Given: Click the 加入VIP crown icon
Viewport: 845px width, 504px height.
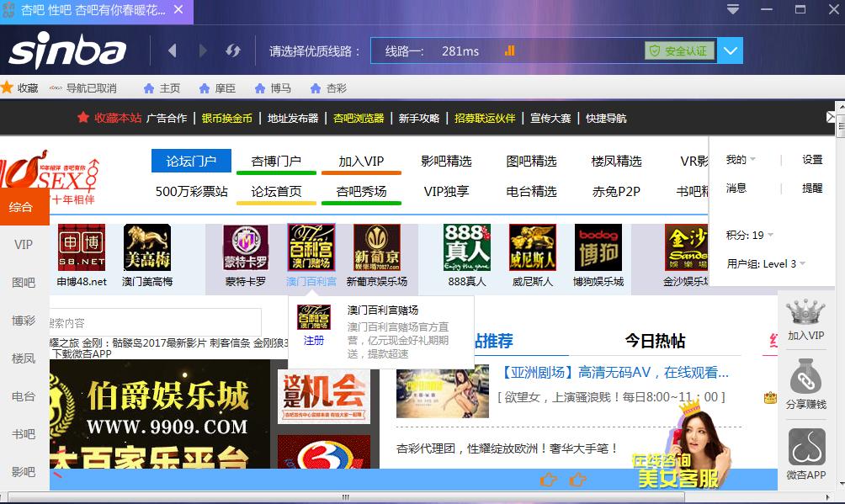Looking at the screenshot, I should 805,313.
